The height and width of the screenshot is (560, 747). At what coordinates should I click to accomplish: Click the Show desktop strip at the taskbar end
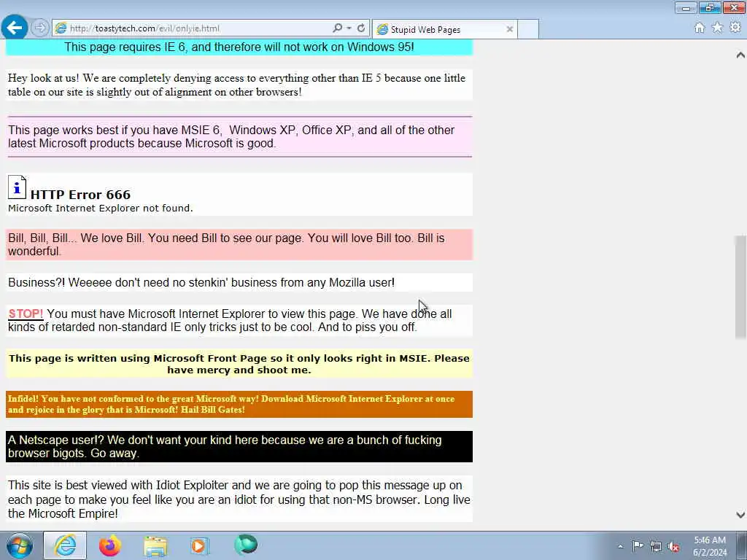[741, 545]
